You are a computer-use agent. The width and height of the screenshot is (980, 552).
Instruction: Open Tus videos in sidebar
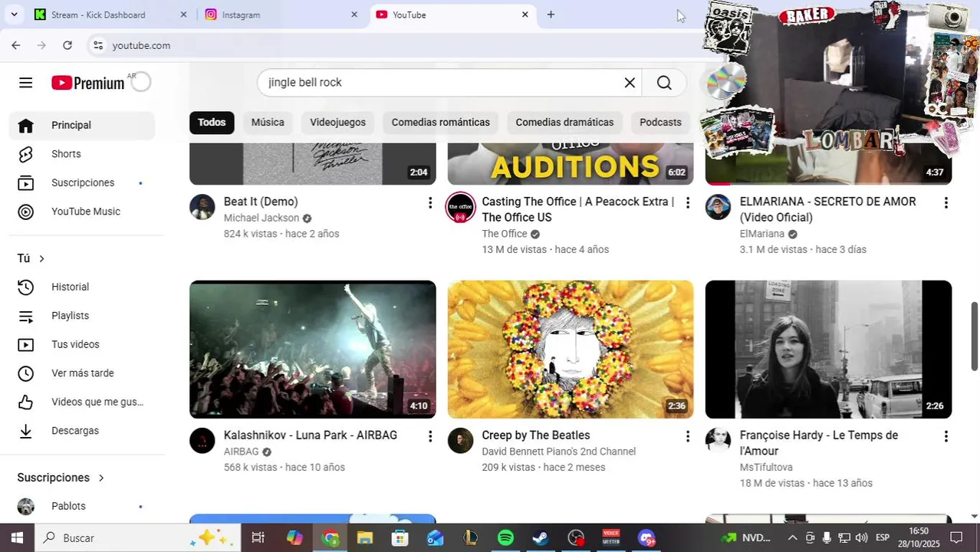[x=82, y=344]
